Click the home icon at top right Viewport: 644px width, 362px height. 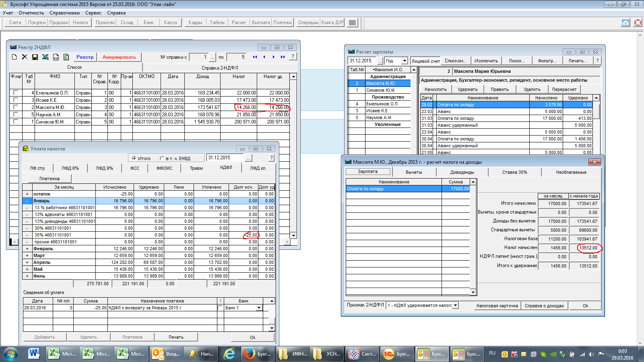tap(625, 23)
